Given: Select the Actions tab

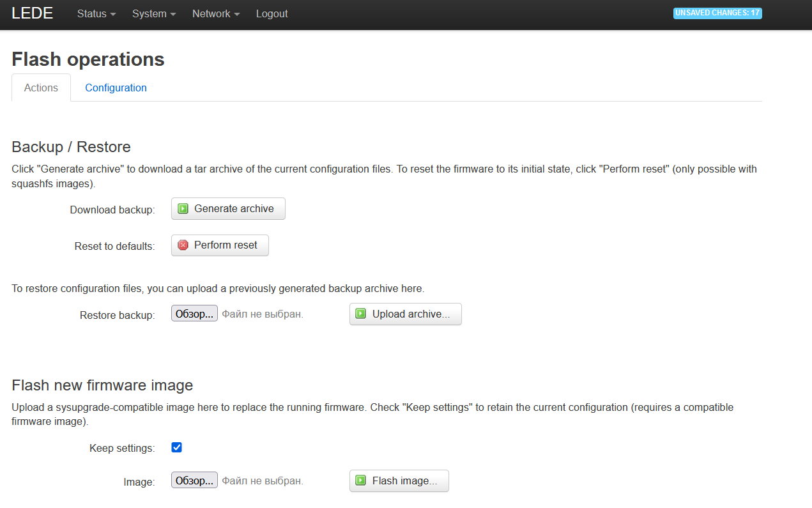Looking at the screenshot, I should coord(41,88).
